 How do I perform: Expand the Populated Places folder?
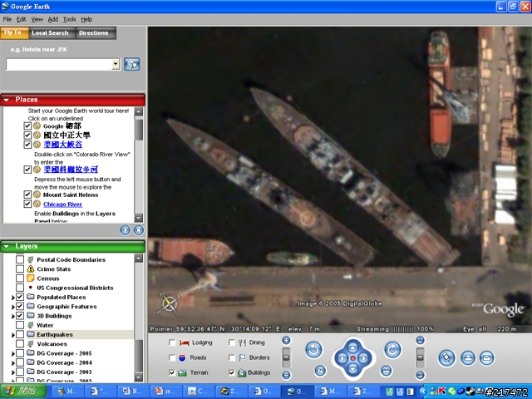(x=13, y=298)
